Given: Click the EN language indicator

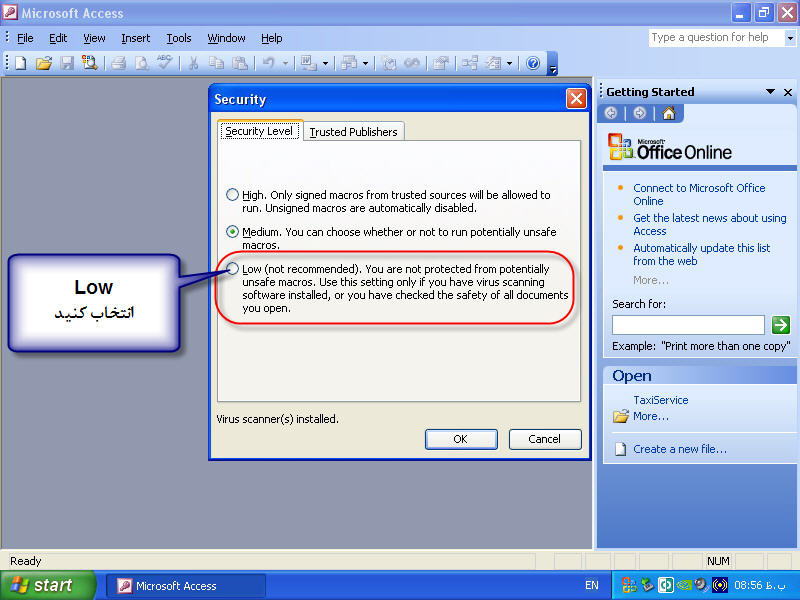Looking at the screenshot, I should click(x=592, y=585).
